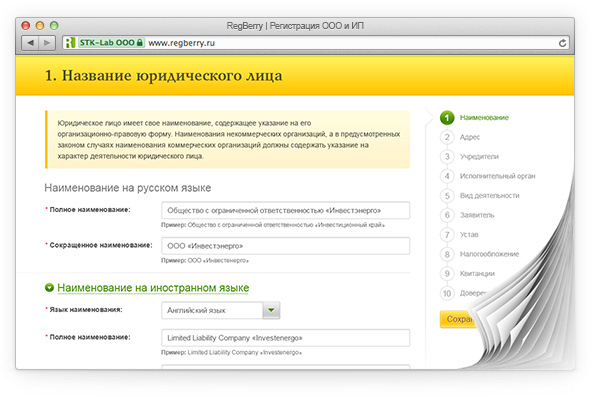Click the red close window button
The height and width of the screenshot is (397, 592).
(26, 26)
